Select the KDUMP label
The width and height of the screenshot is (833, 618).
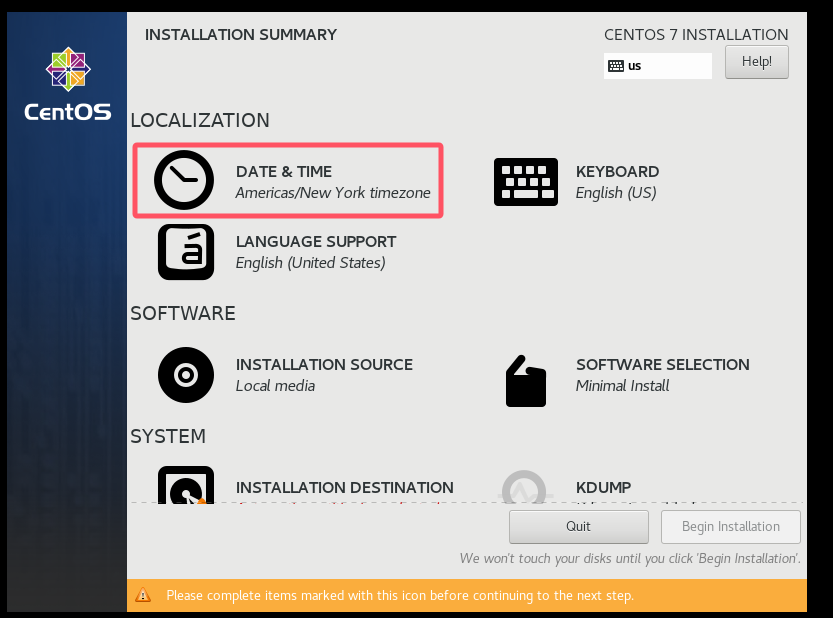(604, 487)
